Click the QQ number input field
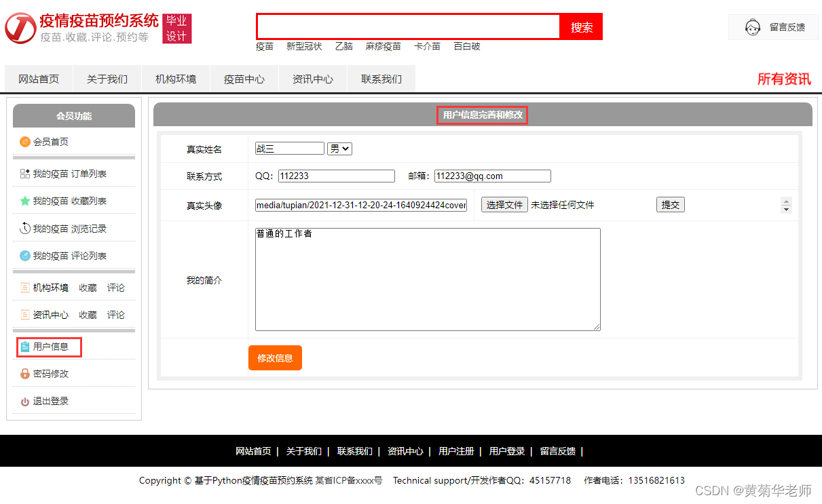 [x=337, y=176]
